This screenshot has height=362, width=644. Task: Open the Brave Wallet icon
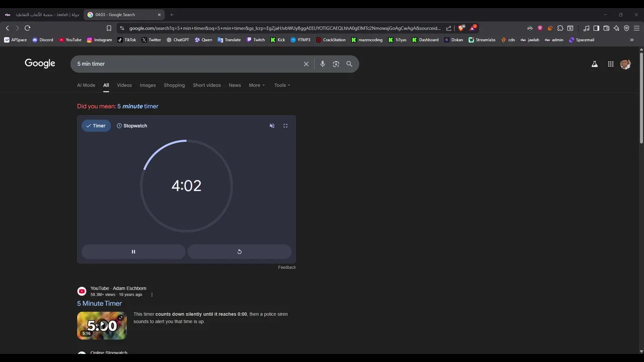coord(606,28)
